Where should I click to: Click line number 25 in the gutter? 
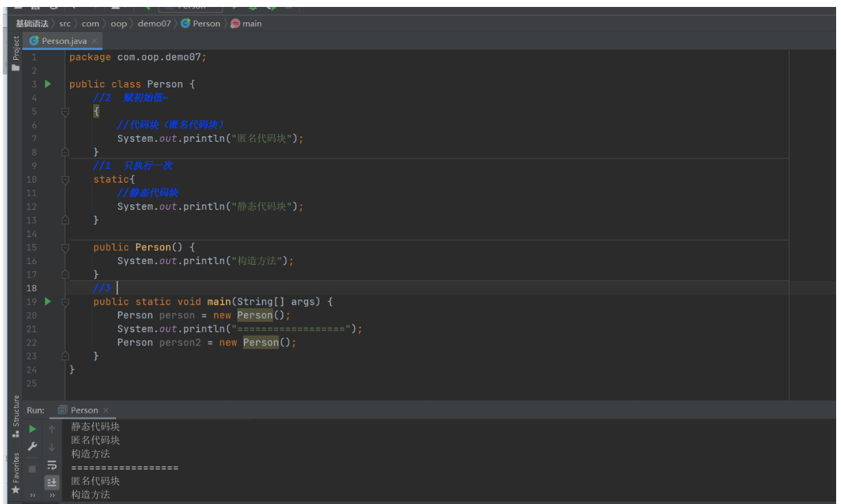pos(32,383)
